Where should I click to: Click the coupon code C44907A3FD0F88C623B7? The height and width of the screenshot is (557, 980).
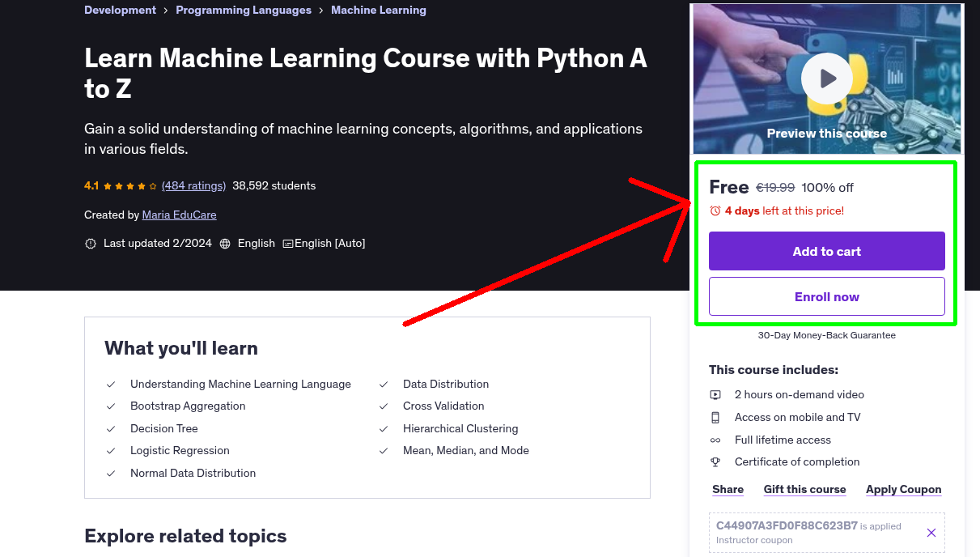[x=787, y=525]
